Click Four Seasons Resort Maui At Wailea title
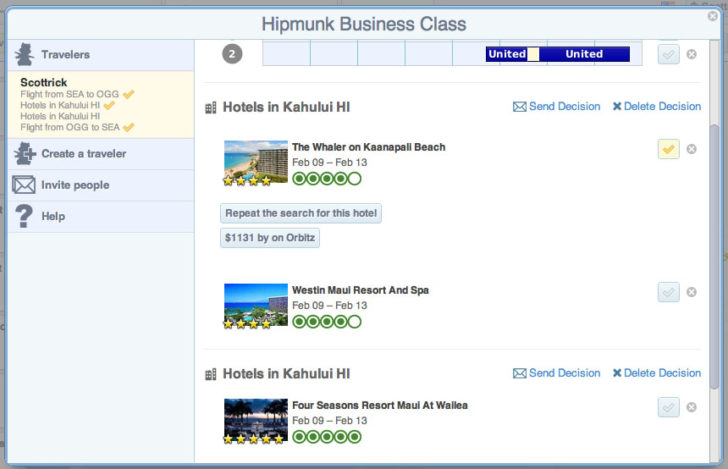 (380, 405)
